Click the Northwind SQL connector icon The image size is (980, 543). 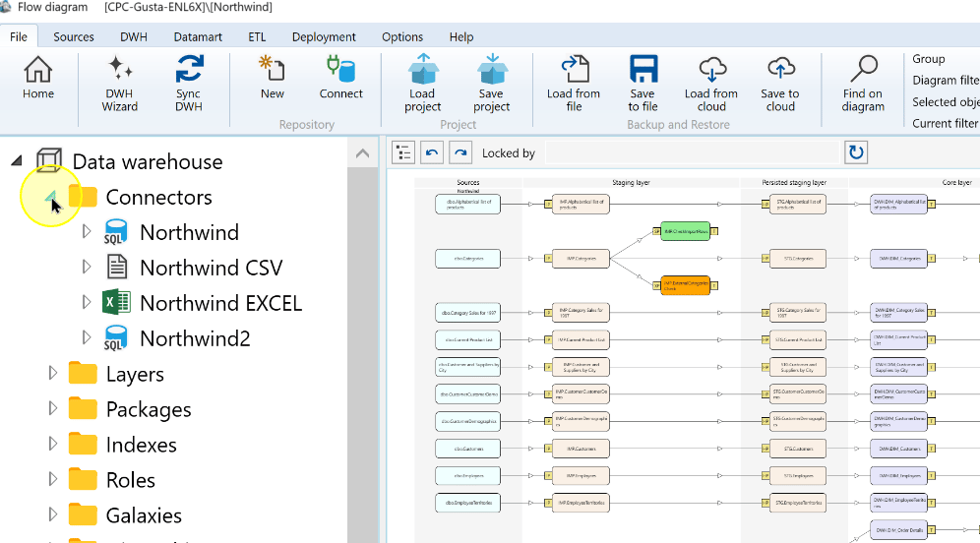coord(116,232)
